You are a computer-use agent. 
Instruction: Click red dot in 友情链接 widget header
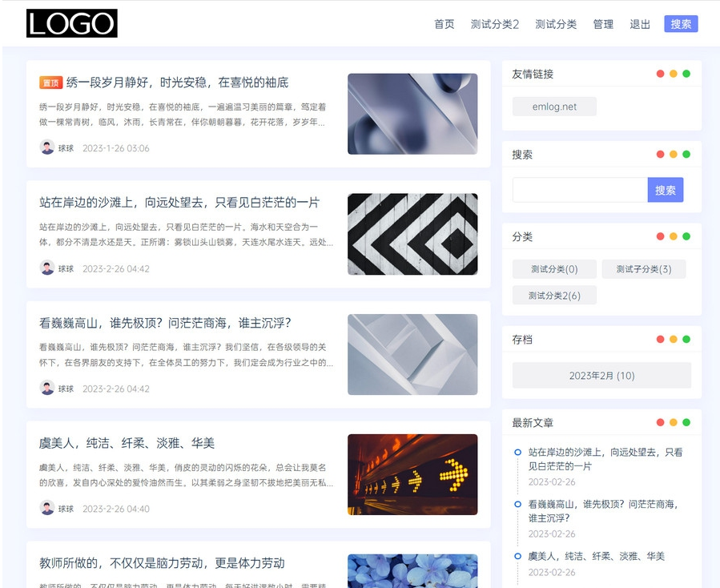pos(660,74)
